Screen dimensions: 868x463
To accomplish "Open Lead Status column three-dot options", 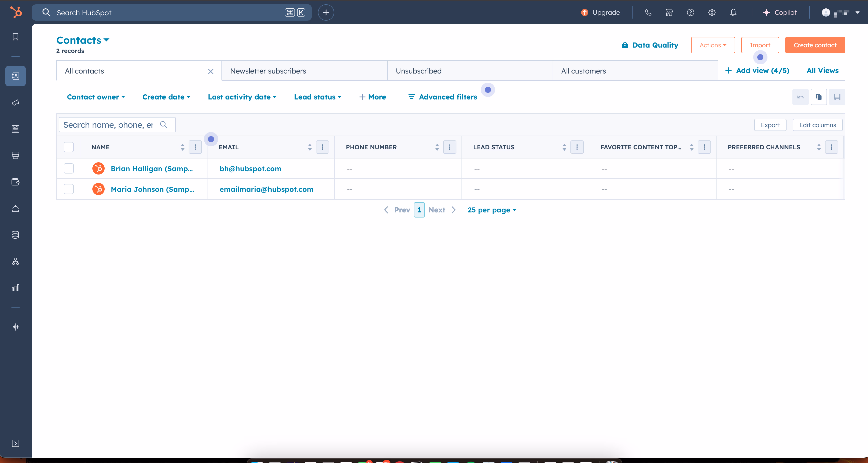I will [x=577, y=147].
